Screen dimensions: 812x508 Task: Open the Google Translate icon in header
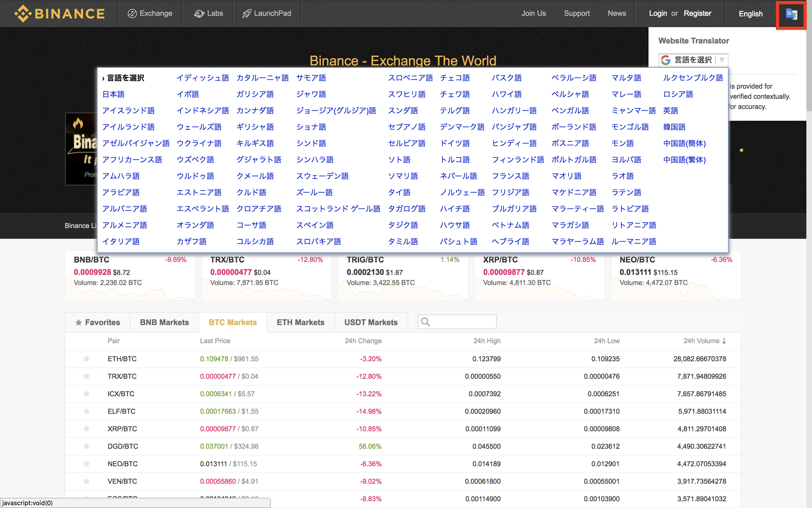pyautogui.click(x=791, y=14)
